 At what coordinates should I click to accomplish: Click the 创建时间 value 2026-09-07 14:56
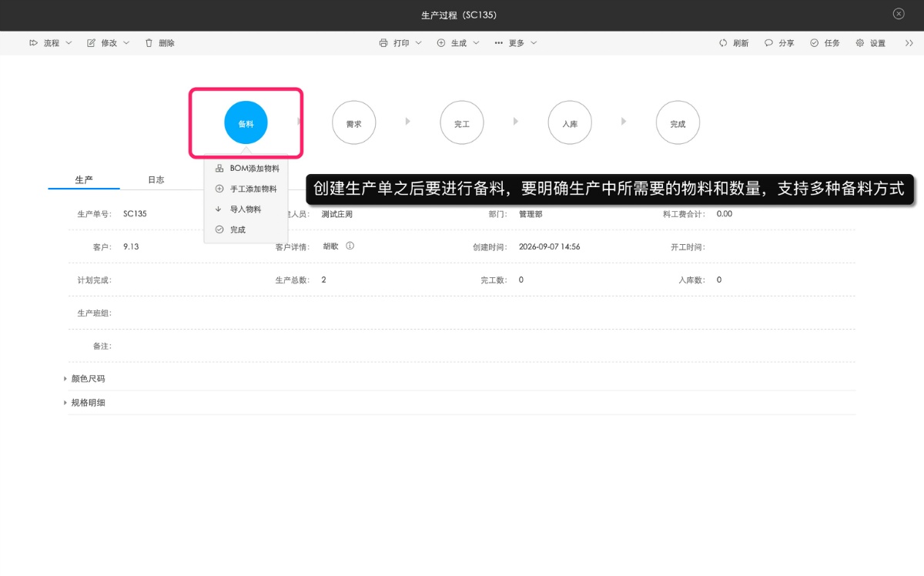click(x=550, y=247)
